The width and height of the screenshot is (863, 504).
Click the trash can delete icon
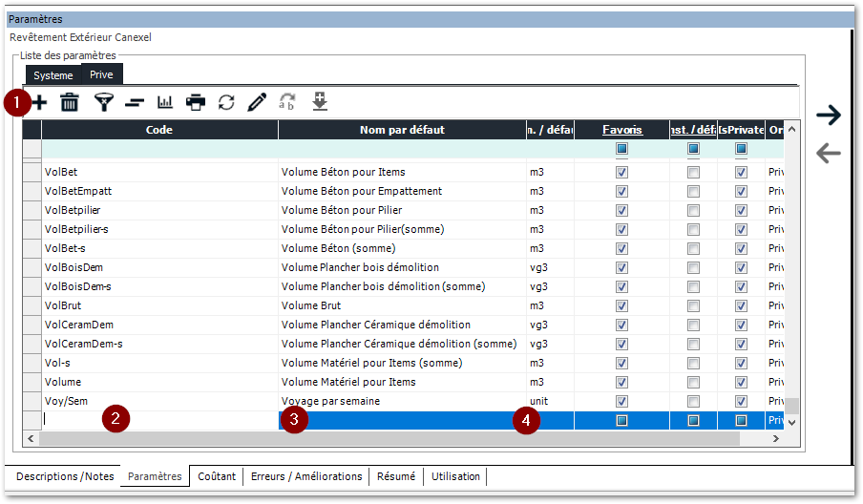[x=70, y=102]
